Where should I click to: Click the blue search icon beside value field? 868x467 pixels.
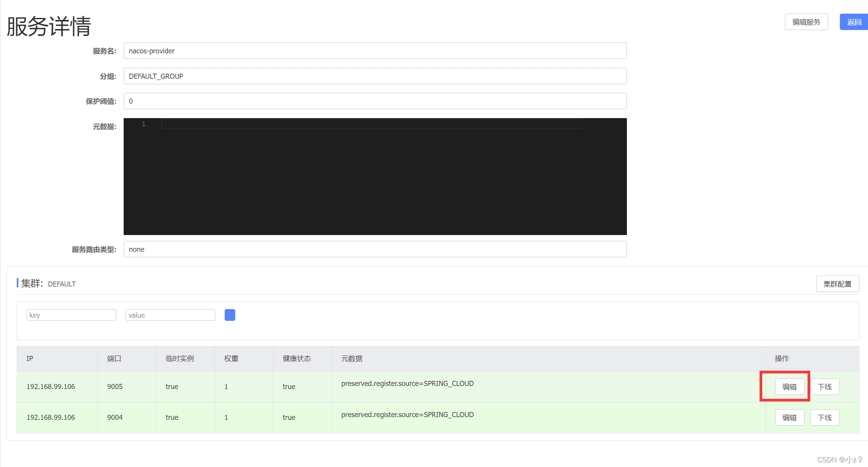(x=230, y=315)
